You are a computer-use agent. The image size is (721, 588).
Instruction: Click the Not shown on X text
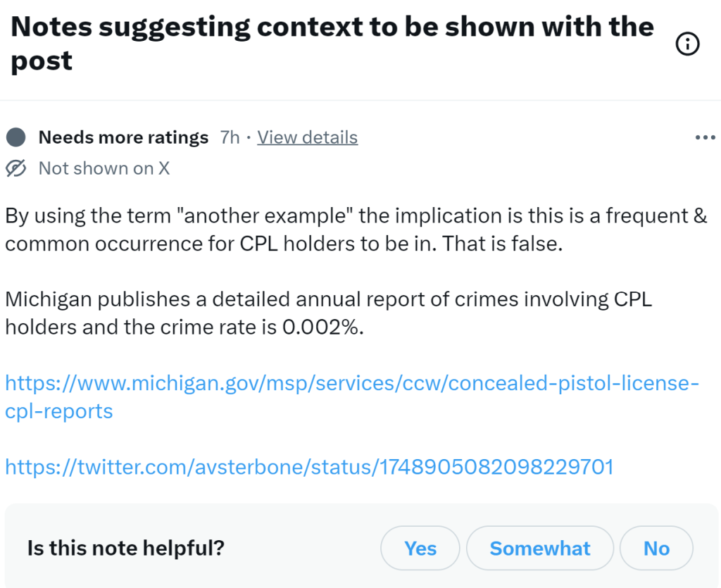click(104, 168)
